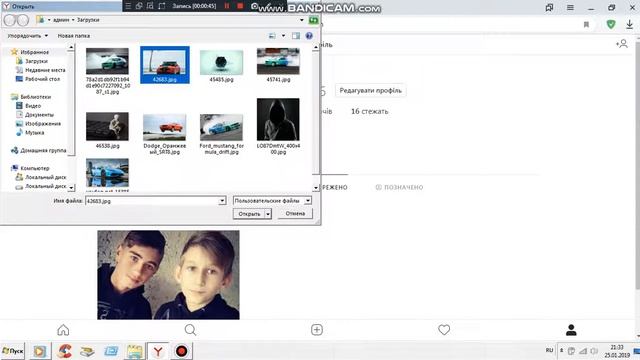
Task: Select Избранное in the navigation tree
Action: [x=34, y=52]
